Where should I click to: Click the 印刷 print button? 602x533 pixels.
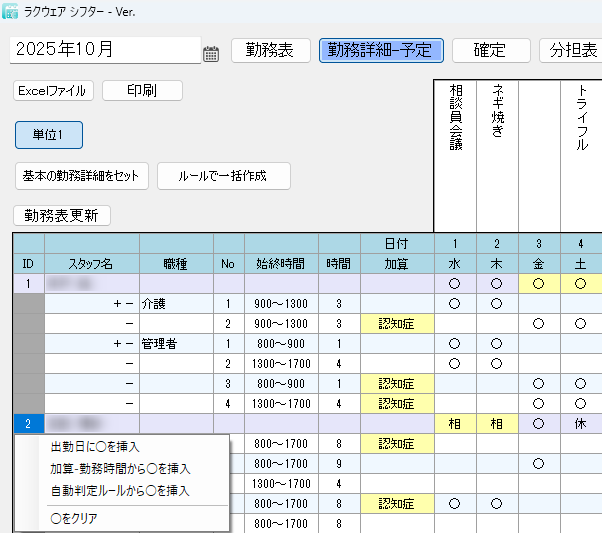coord(142,91)
